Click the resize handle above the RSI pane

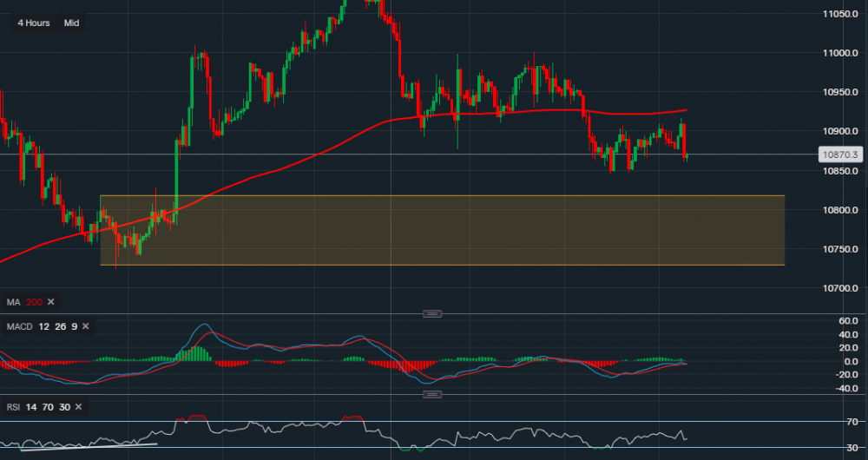coord(432,395)
